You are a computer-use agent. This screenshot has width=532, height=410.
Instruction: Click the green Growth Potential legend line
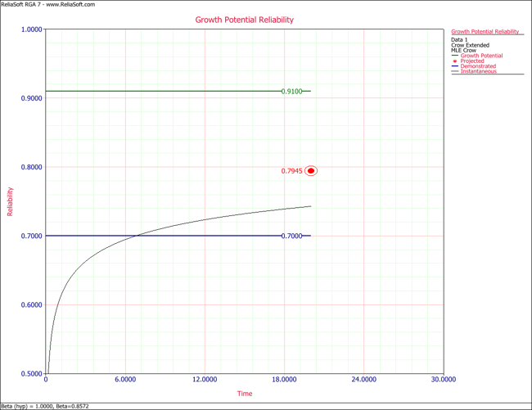coord(455,56)
